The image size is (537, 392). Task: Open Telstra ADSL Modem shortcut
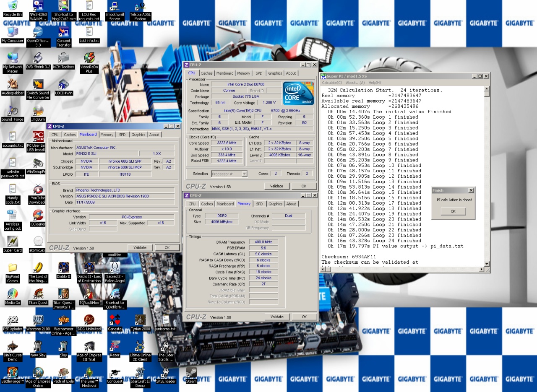point(140,10)
